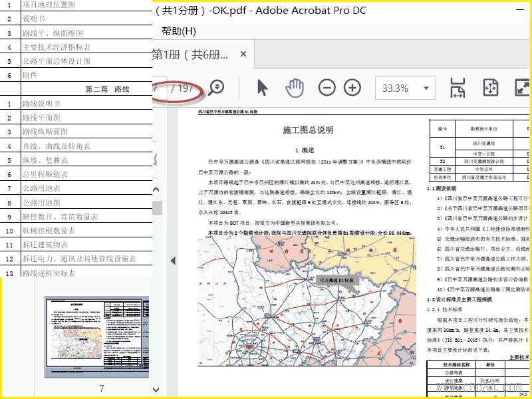Click the Zoom In plus icon
This screenshot has width=532, height=399.
352,88
